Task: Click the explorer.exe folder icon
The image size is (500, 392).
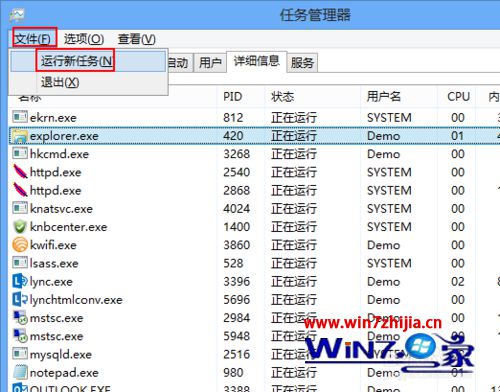Action: click(20, 136)
